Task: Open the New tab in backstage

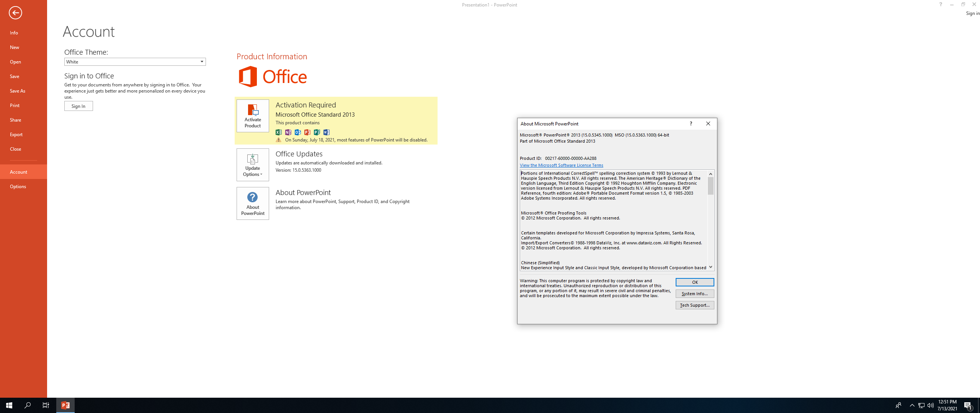Action: click(23, 47)
